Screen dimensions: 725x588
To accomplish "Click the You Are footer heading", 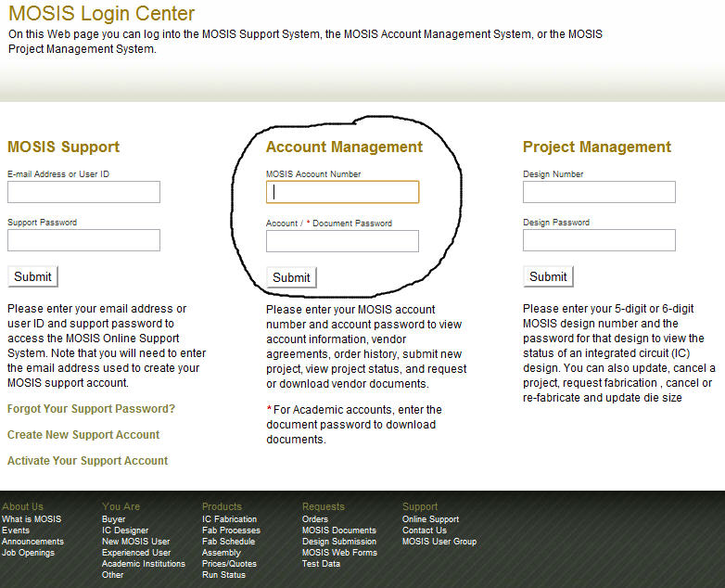I will (121, 506).
